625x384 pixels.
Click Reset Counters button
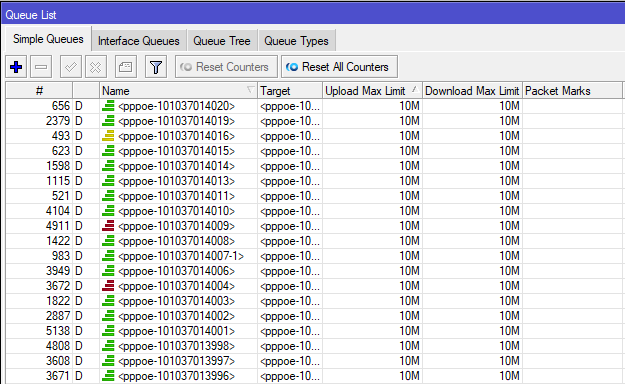pos(226,67)
